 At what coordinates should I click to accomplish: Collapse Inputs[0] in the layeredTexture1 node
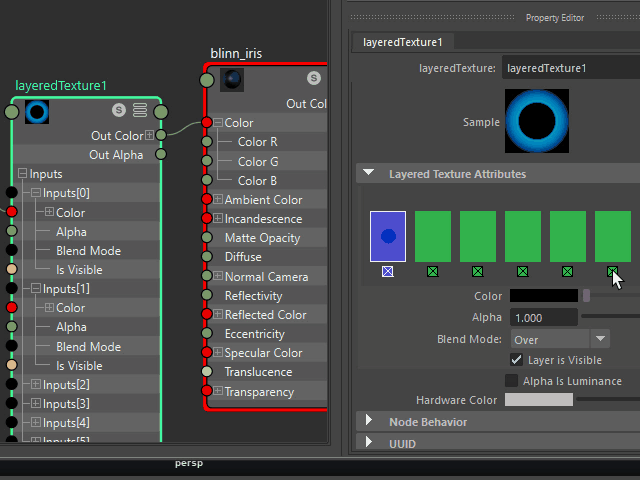pos(36,193)
